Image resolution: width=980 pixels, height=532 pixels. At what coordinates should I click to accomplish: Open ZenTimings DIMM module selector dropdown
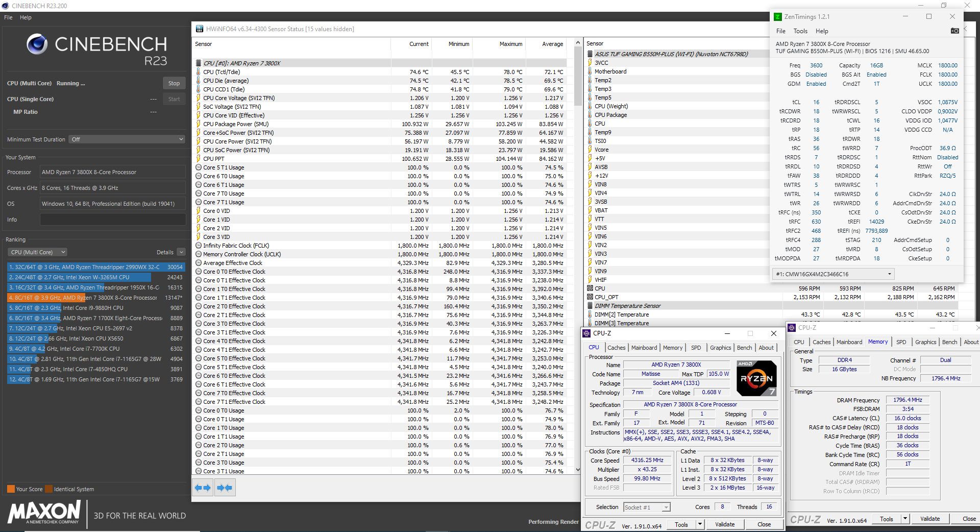[x=834, y=274]
